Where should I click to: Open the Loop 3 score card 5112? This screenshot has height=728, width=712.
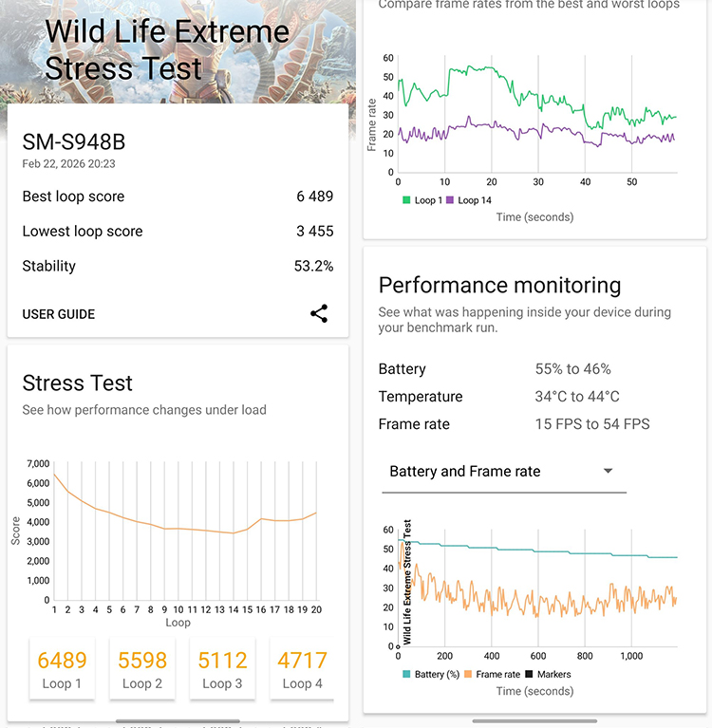pos(222,669)
